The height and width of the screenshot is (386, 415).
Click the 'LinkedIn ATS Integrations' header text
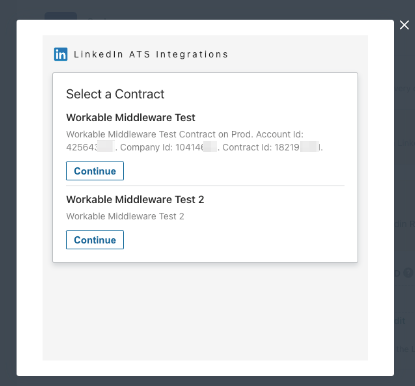coord(151,54)
